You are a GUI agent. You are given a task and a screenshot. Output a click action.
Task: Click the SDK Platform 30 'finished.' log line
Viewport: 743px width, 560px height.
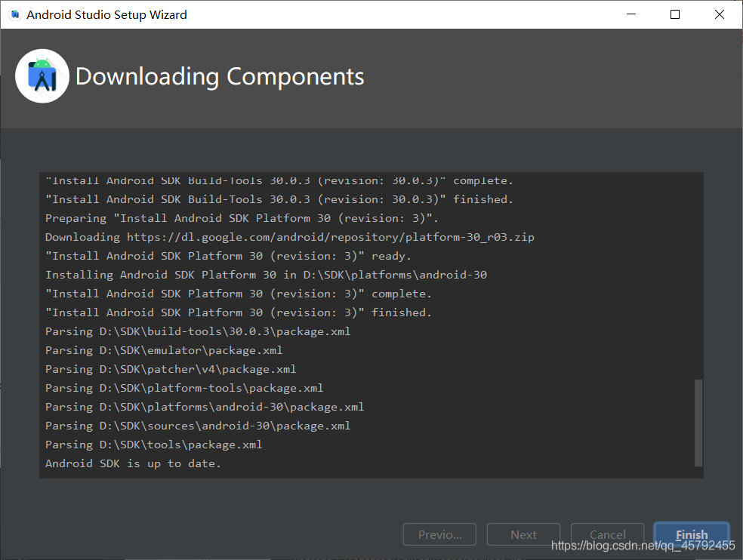click(x=239, y=312)
